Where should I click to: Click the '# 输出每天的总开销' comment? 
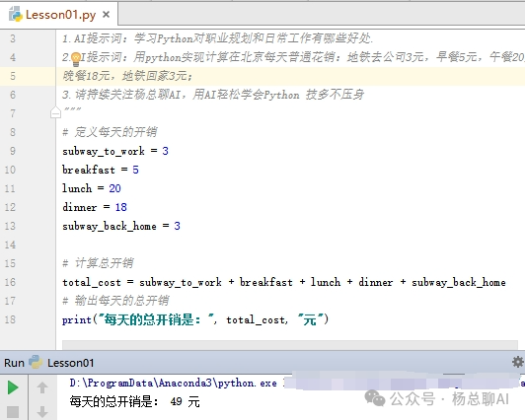[115, 301]
